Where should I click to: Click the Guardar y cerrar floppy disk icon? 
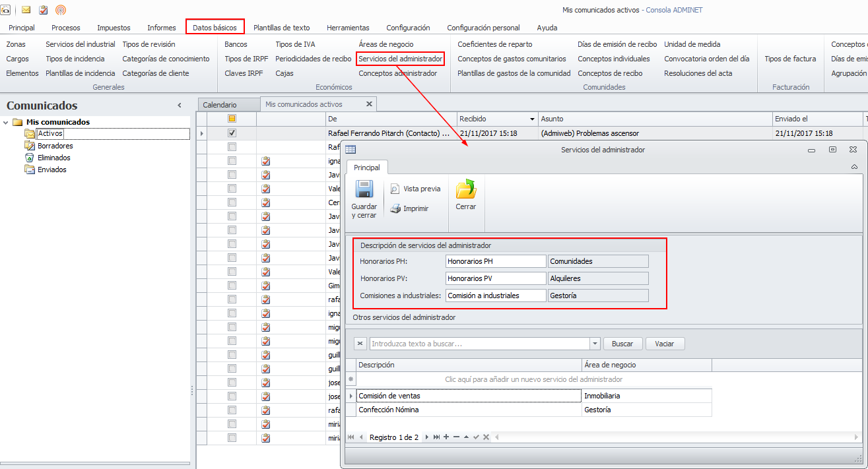[364, 189]
